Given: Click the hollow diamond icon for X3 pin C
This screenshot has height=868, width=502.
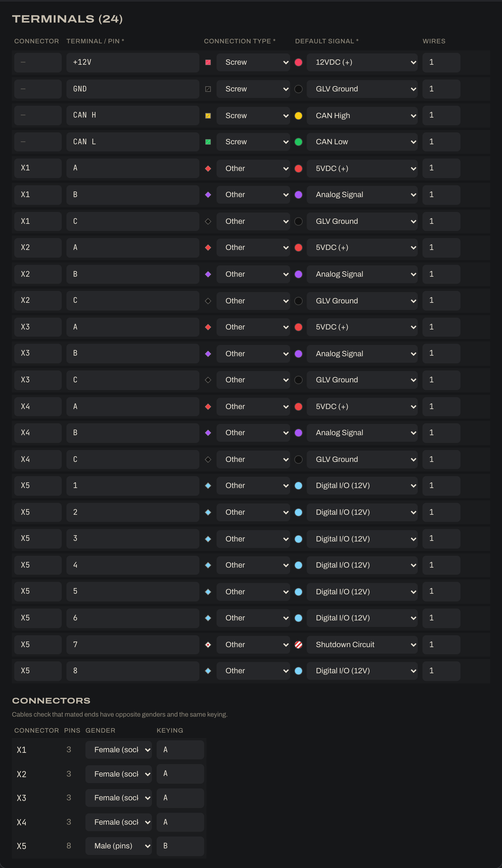Looking at the screenshot, I should click(x=208, y=380).
